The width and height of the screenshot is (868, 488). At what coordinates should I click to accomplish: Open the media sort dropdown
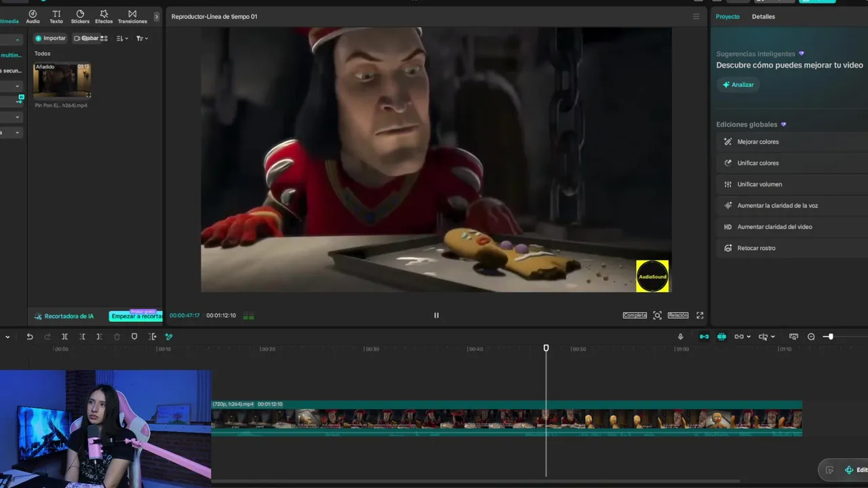click(x=122, y=39)
